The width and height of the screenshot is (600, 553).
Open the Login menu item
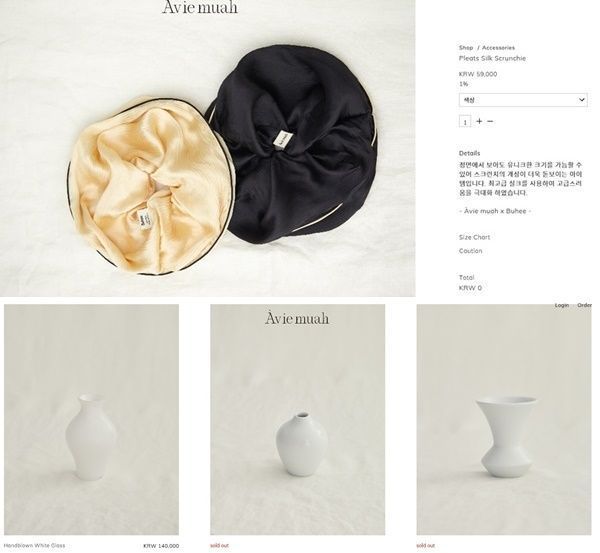pos(562,305)
